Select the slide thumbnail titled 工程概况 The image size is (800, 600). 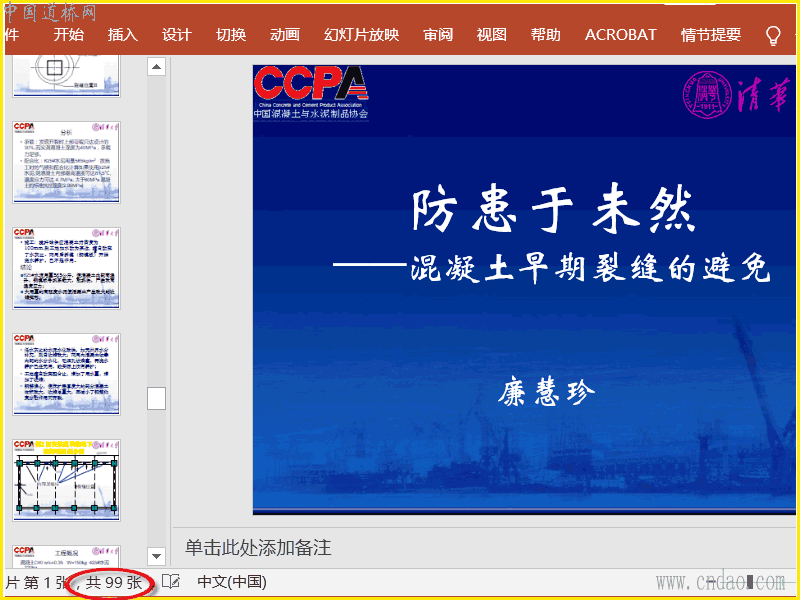[66, 556]
